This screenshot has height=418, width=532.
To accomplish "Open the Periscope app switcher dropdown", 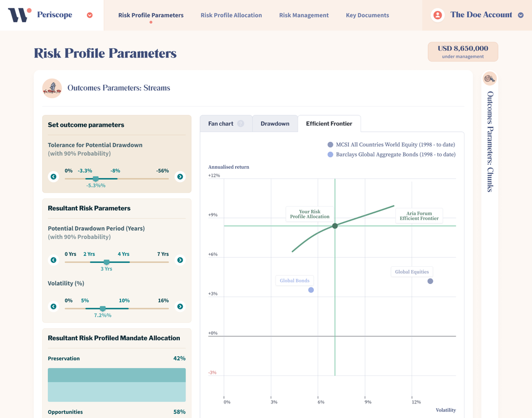I will click(x=90, y=15).
